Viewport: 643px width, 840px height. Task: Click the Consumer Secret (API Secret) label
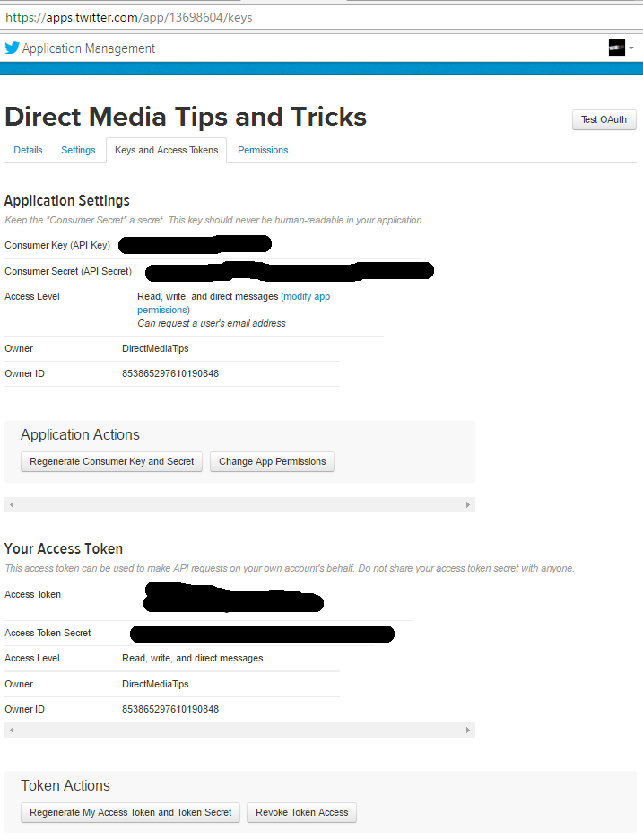point(68,271)
